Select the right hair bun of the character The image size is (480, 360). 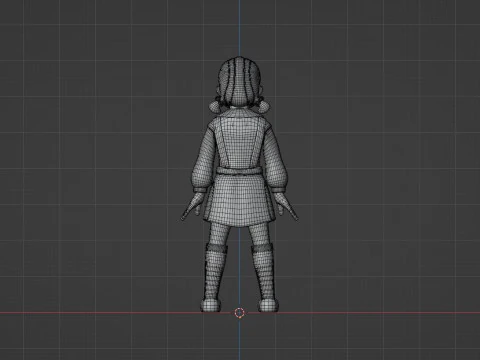[x=264, y=107]
